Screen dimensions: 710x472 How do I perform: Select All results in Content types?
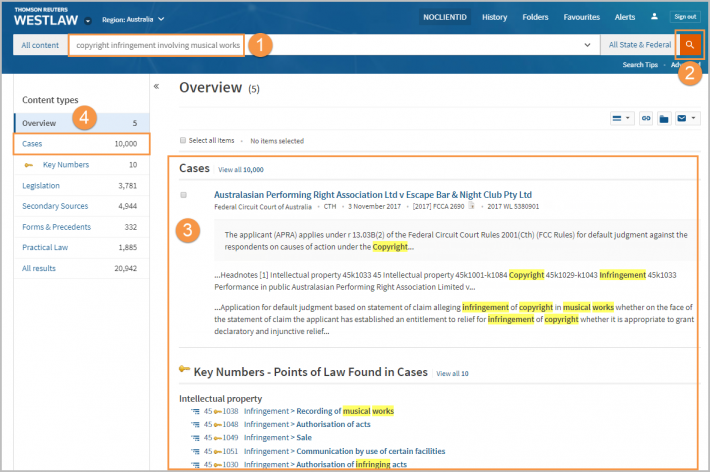click(82, 268)
